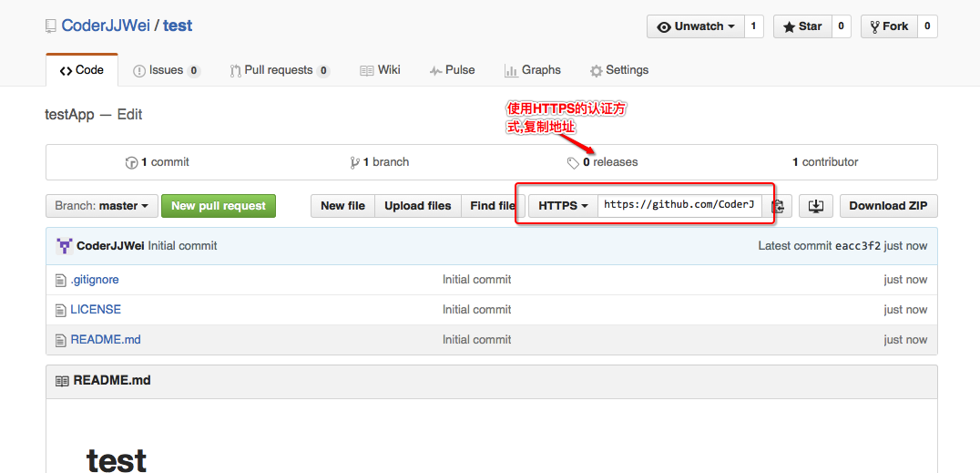Click the tag icon beside 0 releases
Viewport: 980px width, 473px height.
tap(573, 162)
